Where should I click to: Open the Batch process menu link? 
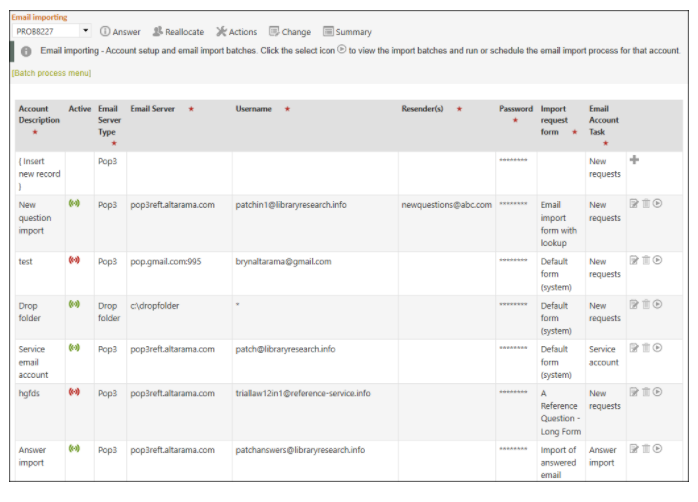point(51,73)
